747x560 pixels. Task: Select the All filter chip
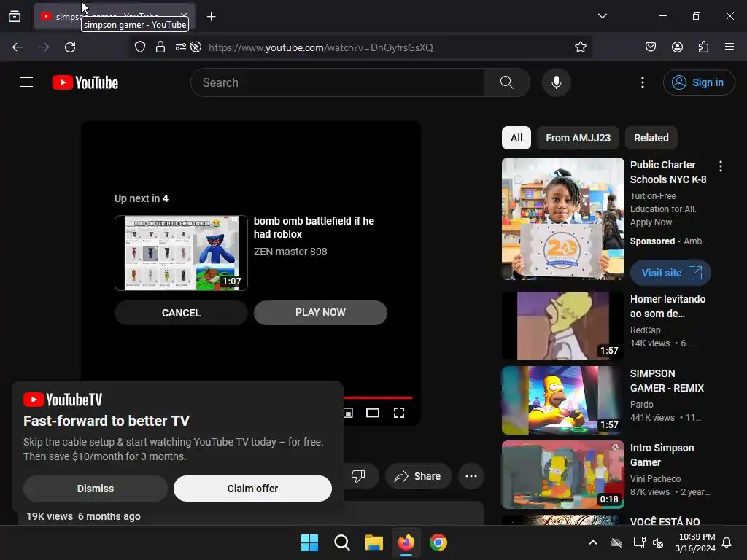pos(516,138)
